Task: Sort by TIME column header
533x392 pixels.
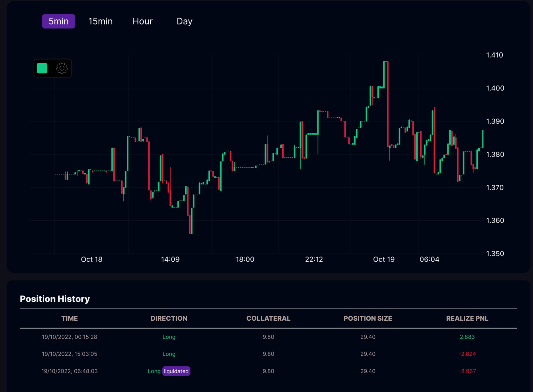Action: pyautogui.click(x=70, y=318)
